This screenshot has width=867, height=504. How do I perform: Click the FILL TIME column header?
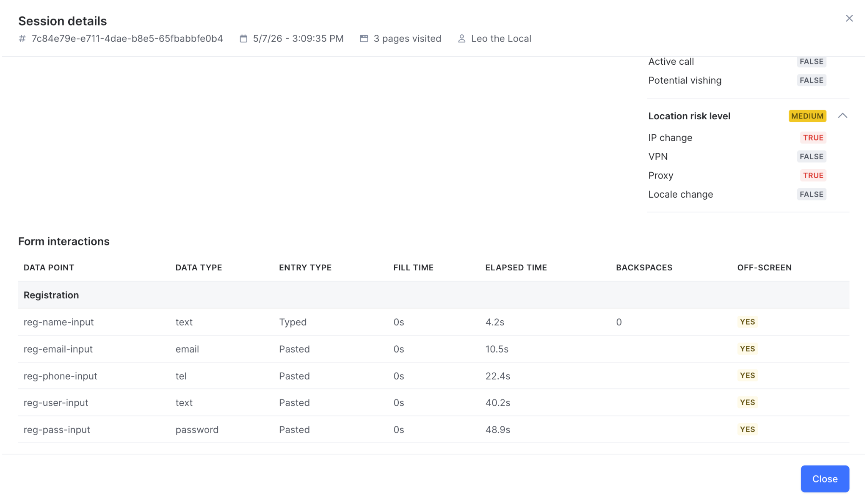413,267
